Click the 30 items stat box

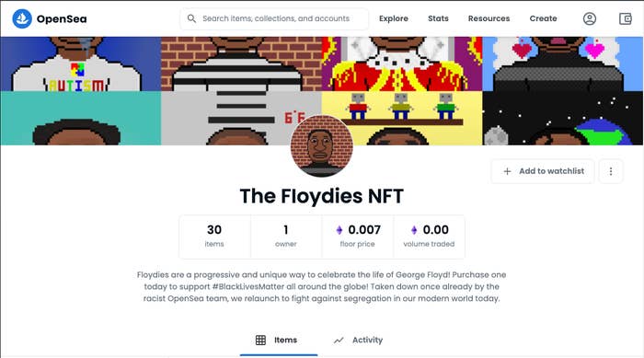[x=214, y=237]
